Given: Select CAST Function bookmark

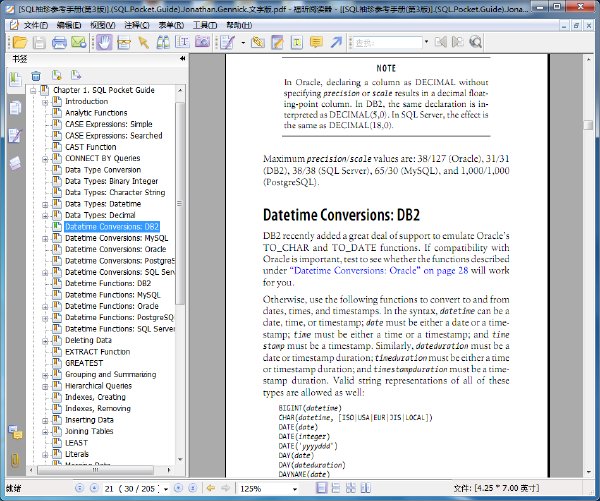Looking at the screenshot, I should [91, 147].
